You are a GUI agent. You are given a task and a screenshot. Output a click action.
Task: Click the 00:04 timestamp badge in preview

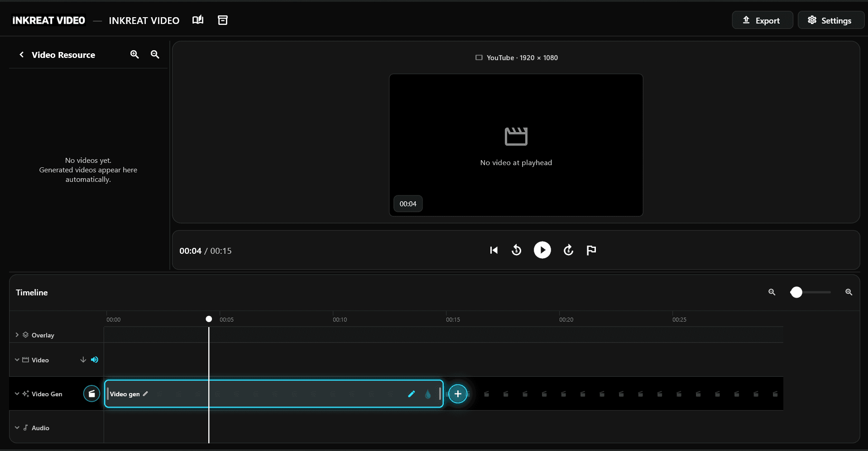pos(408,204)
